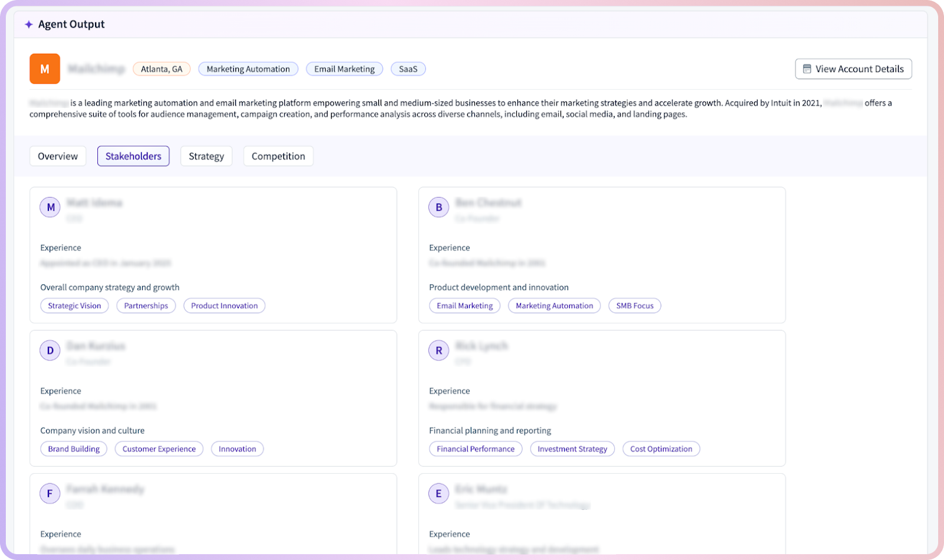Click the B avatar in stakeholder card
The height and width of the screenshot is (560, 944).
tap(438, 207)
